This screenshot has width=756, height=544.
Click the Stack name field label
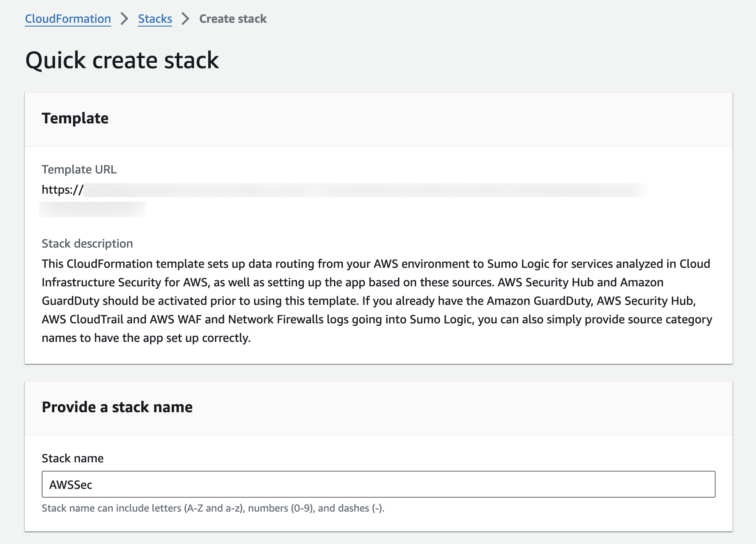click(72, 458)
